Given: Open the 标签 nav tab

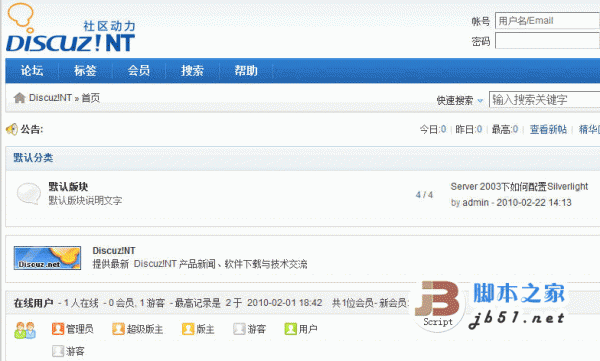Looking at the screenshot, I should coord(85,70).
